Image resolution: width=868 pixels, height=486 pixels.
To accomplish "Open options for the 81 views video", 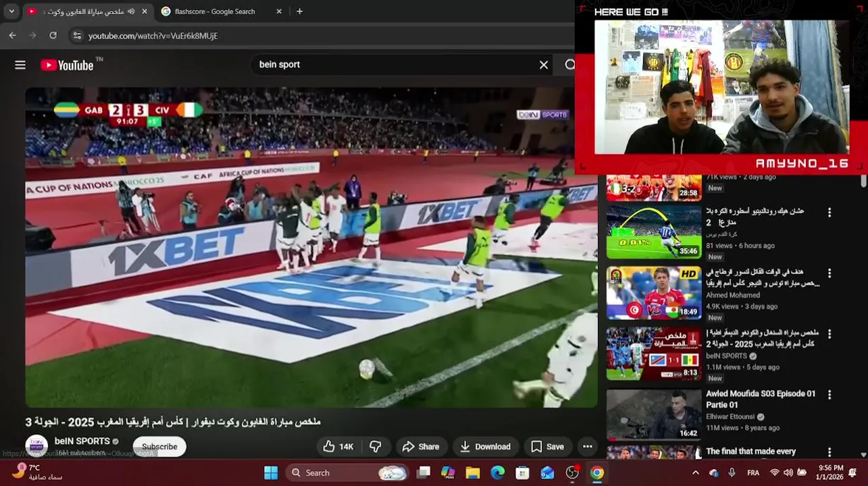I will [x=829, y=212].
